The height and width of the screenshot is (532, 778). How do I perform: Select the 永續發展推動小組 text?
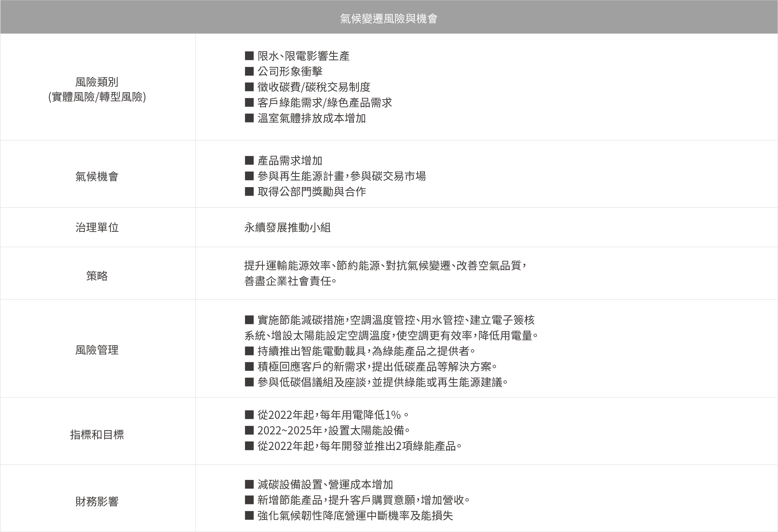click(287, 227)
